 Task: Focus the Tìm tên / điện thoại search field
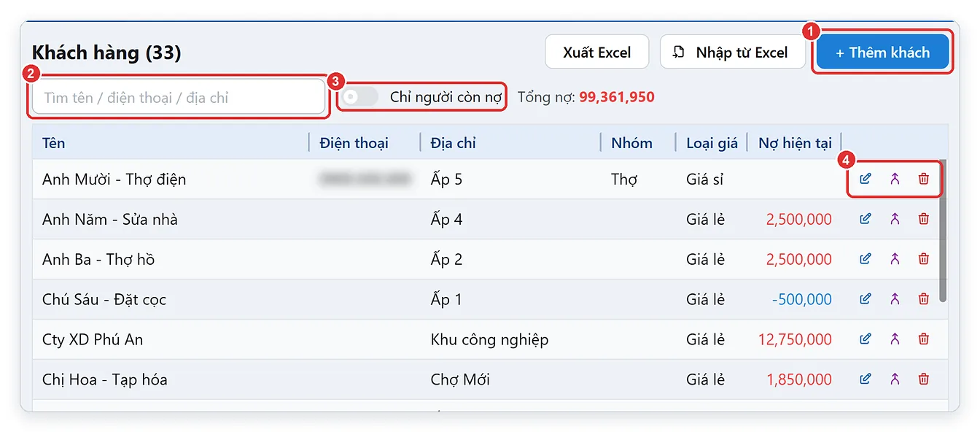pos(179,97)
